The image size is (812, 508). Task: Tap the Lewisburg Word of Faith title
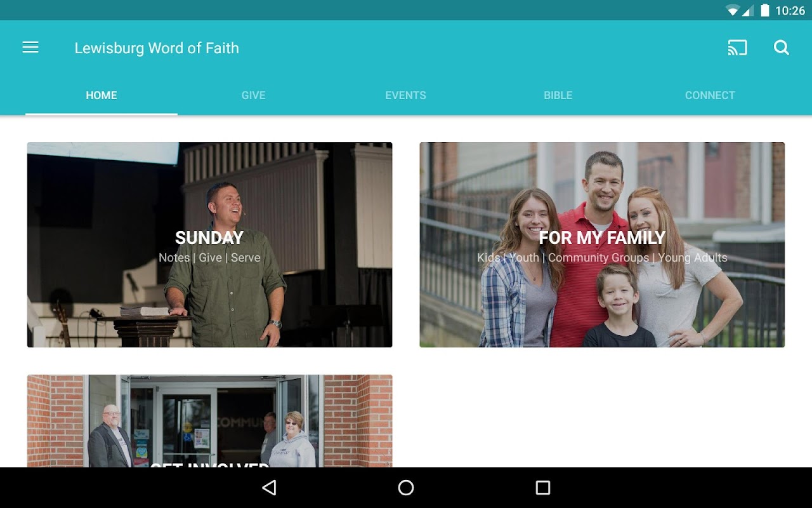click(157, 48)
